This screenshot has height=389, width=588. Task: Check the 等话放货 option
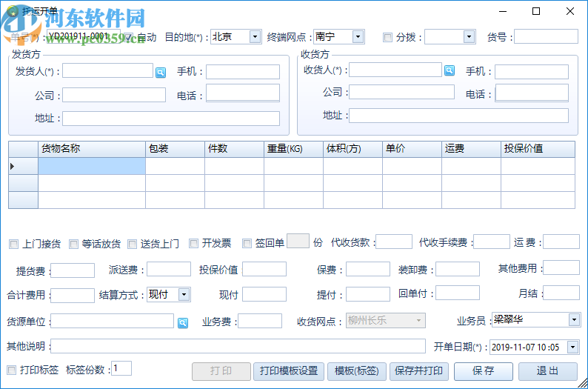(73, 245)
